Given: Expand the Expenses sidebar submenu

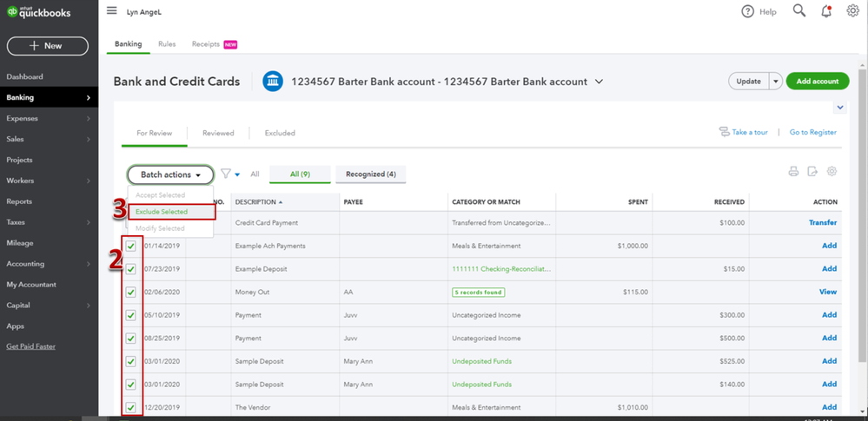Looking at the screenshot, I should pos(89,118).
